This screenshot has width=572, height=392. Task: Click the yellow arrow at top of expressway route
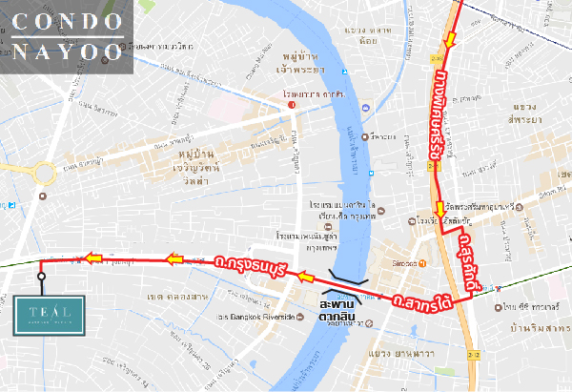click(x=450, y=39)
